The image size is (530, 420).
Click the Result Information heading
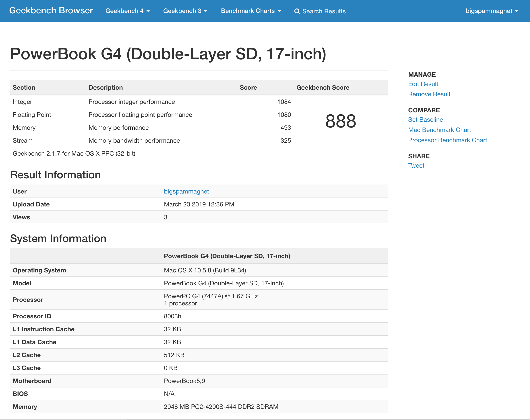pyautogui.click(x=55, y=175)
